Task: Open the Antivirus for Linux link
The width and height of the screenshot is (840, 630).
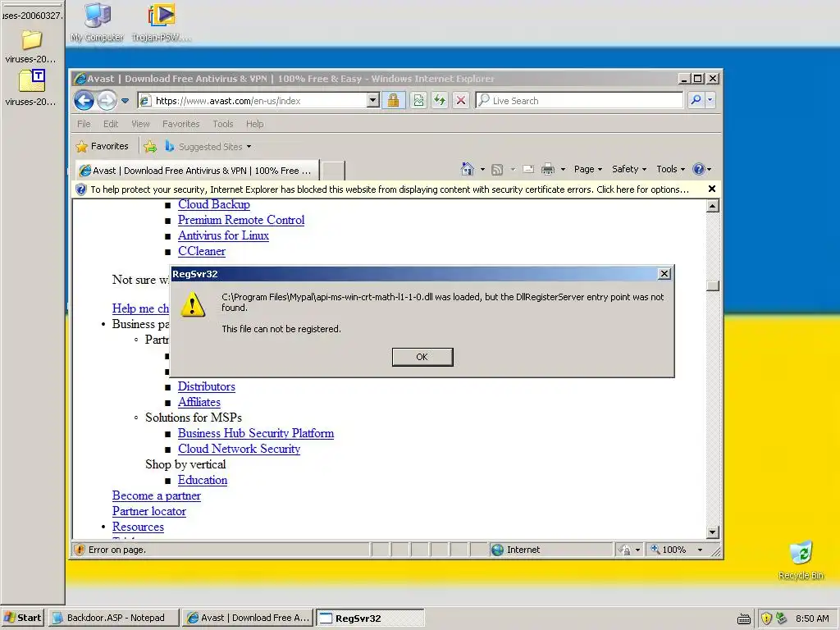Action: (223, 235)
